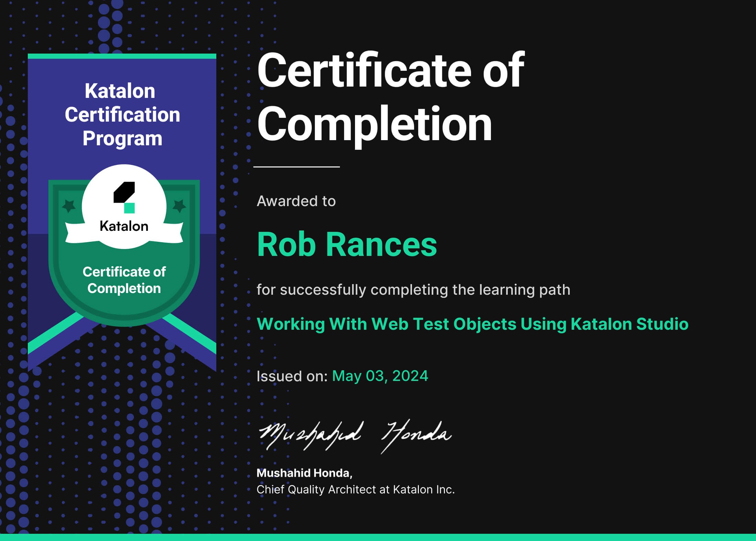Click the left star on green shield
This screenshot has height=541, width=756.
69,206
